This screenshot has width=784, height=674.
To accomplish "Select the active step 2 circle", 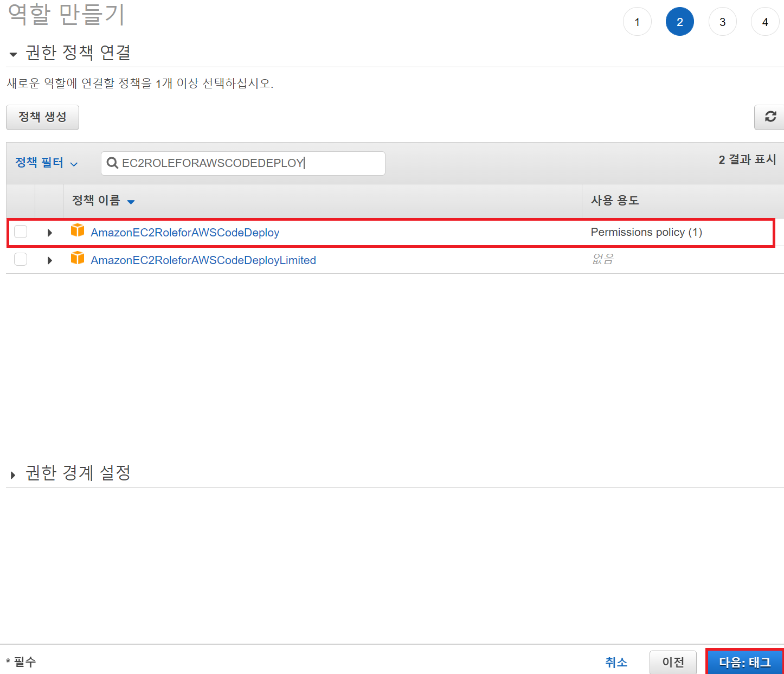I will [680, 22].
